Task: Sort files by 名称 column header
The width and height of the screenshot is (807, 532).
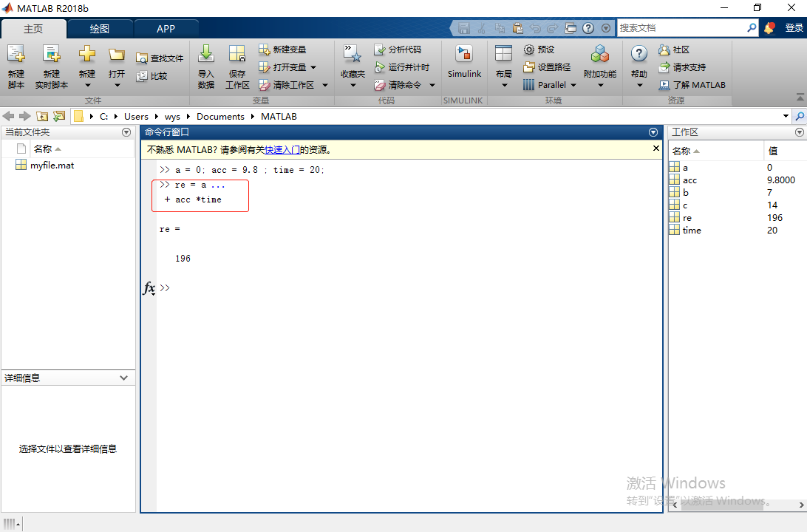Action: pyautogui.click(x=82, y=149)
